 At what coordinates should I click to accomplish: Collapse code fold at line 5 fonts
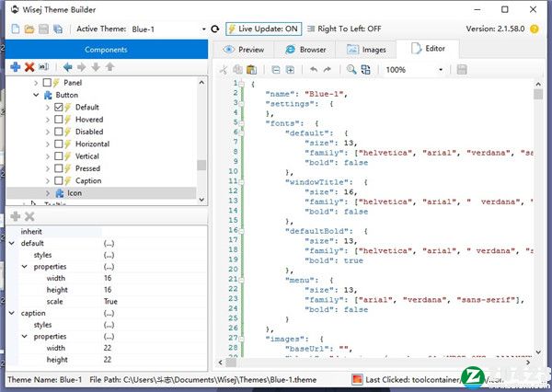click(241, 123)
